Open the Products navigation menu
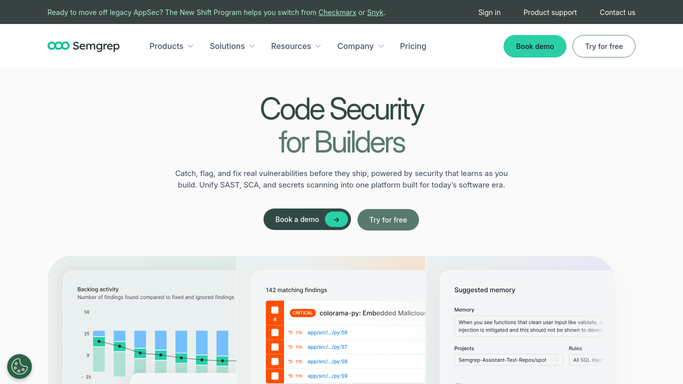 171,46
